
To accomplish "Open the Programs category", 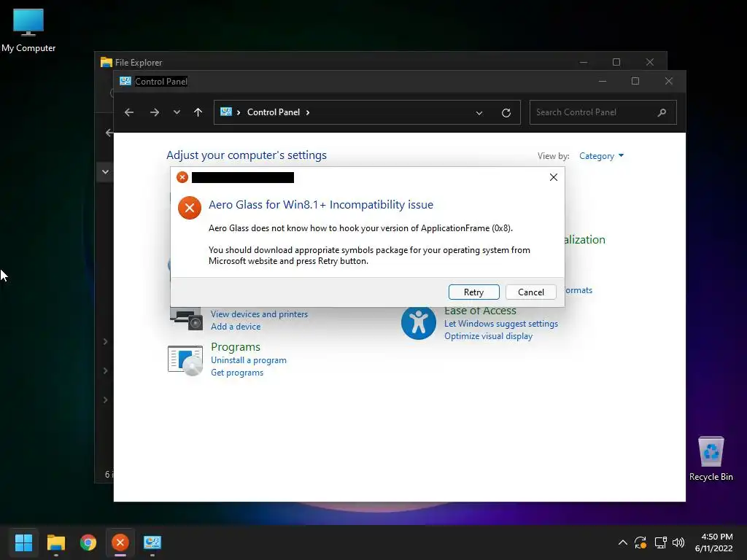I will point(236,346).
